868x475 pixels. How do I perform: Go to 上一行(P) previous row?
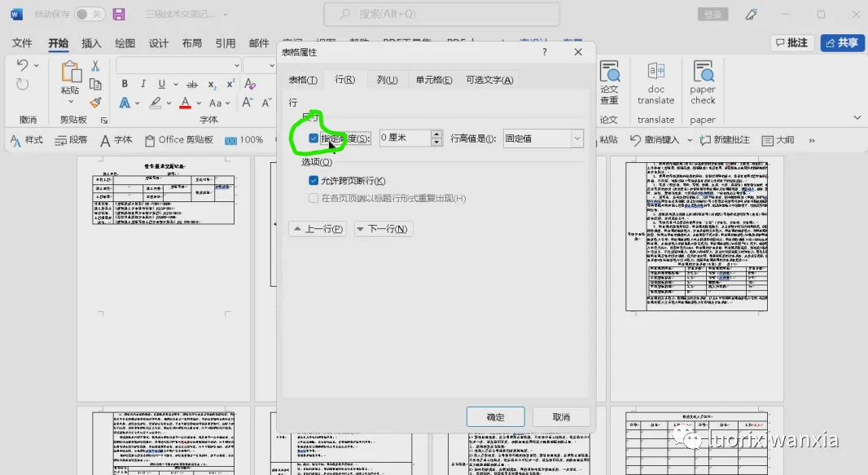coord(318,229)
